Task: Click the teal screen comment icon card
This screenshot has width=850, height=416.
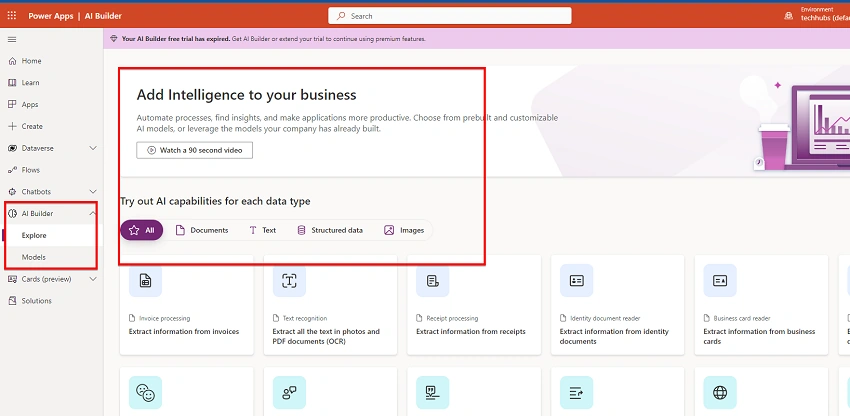Action: point(433,392)
